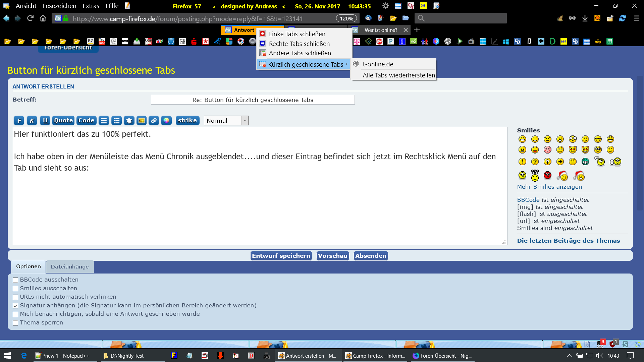Expand 'Kürzlich geschlossene Tabs' submenu
This screenshot has height=362, width=644.
(305, 64)
